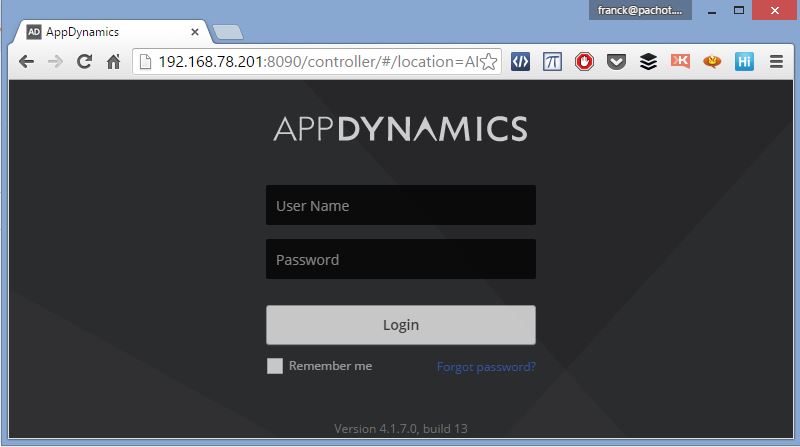The height and width of the screenshot is (447, 800).
Task: Open the stacked layers Buffer extension
Action: point(648,62)
